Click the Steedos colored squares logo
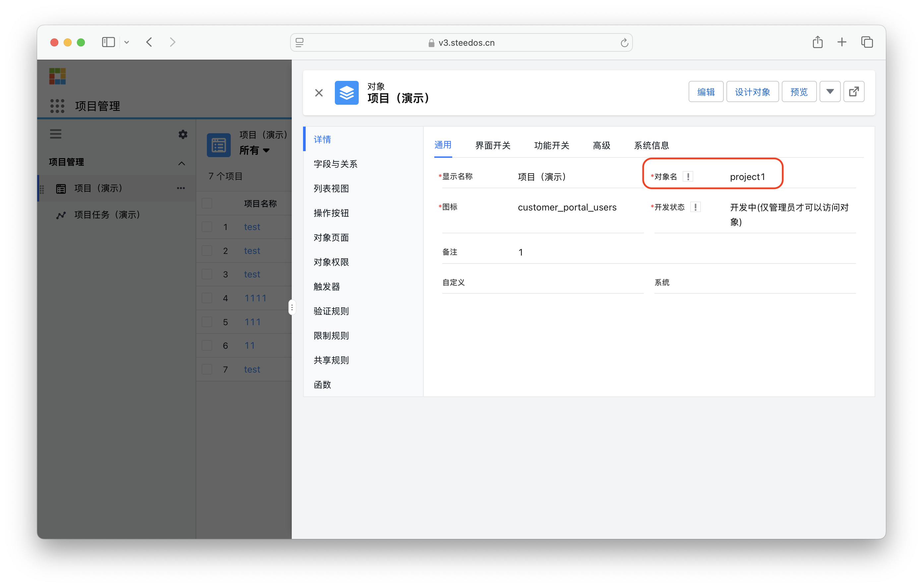The image size is (923, 588). click(x=57, y=76)
